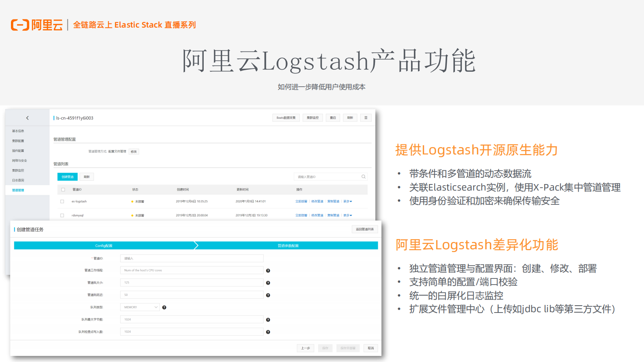Switch to the Config配置 step
Screen dimensions: 644x362
point(104,246)
